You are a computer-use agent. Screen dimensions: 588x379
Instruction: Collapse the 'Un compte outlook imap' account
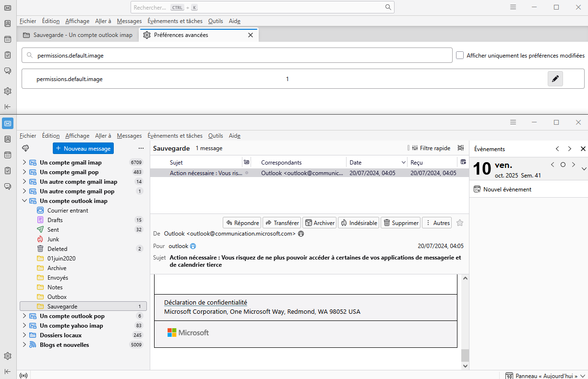pos(24,201)
